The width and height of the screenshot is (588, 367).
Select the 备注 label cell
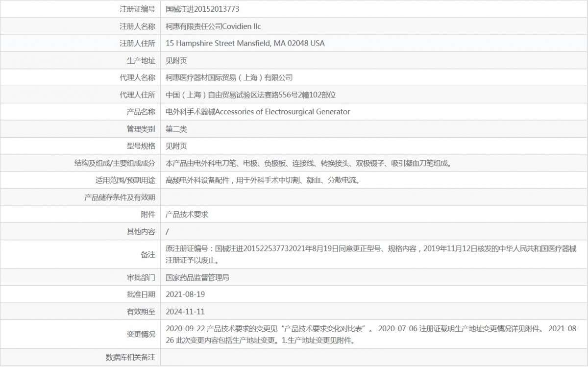[x=148, y=254]
